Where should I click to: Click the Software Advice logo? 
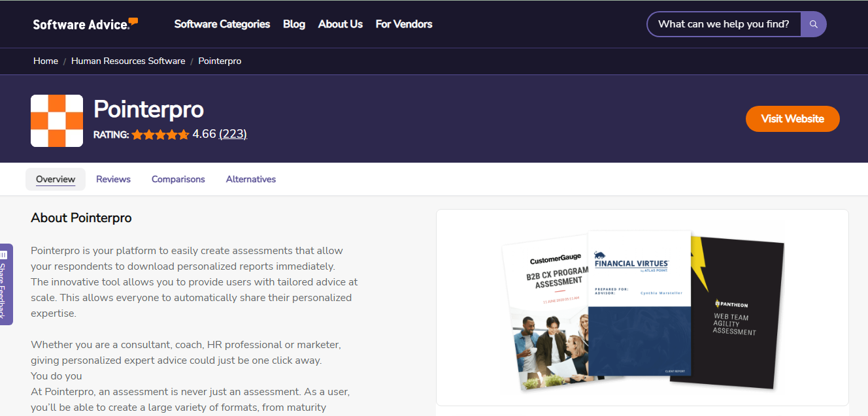click(86, 24)
